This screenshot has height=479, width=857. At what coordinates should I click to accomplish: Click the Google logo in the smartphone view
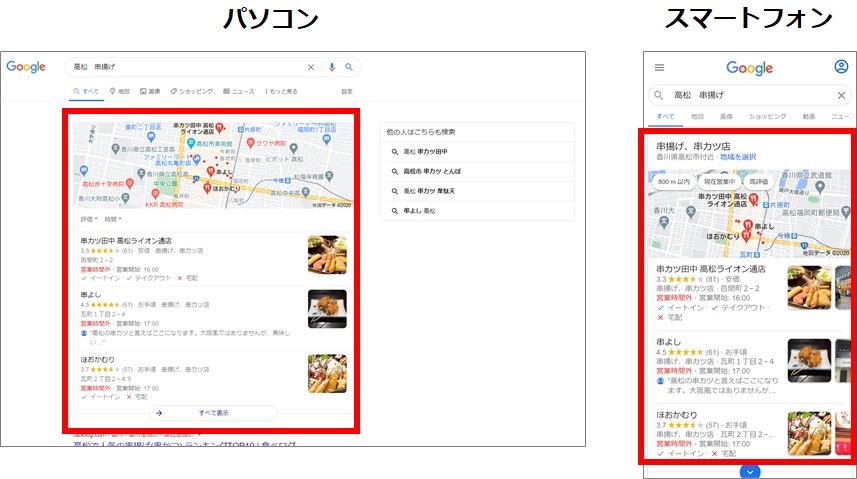[x=749, y=68]
